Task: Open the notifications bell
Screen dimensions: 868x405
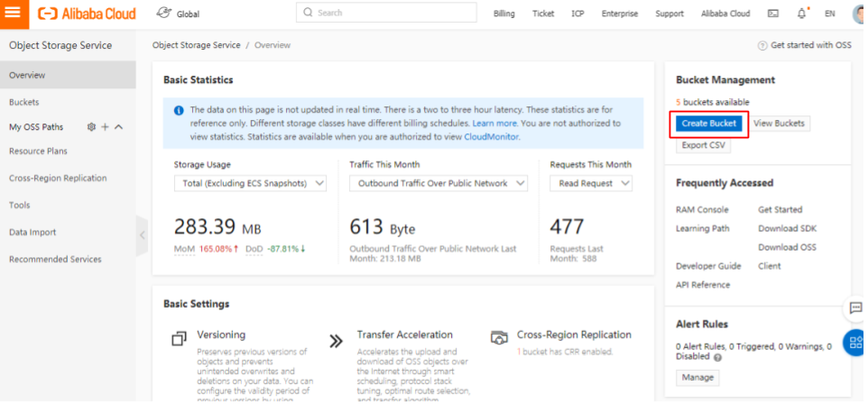Action: (801, 14)
